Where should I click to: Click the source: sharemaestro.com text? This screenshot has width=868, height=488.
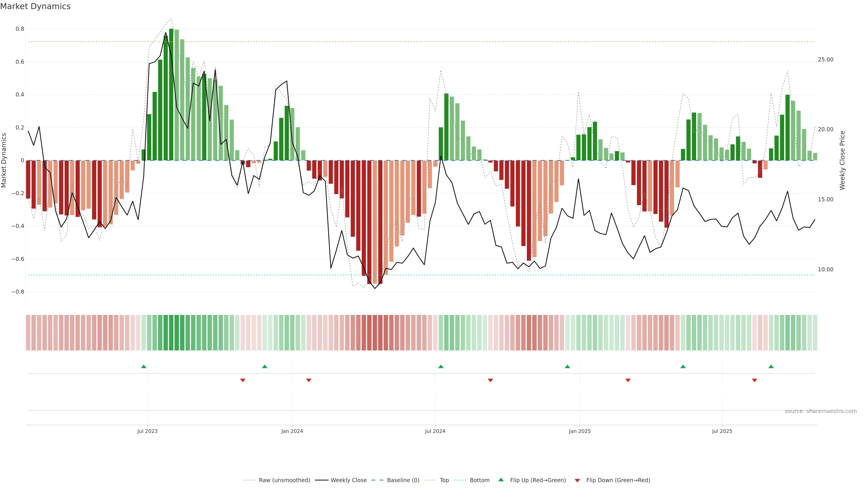821,411
